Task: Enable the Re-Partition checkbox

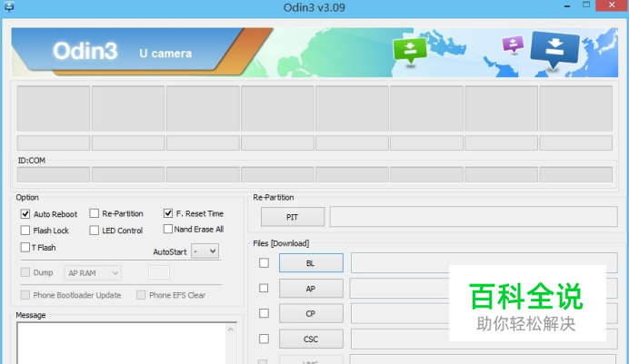Action: (94, 213)
